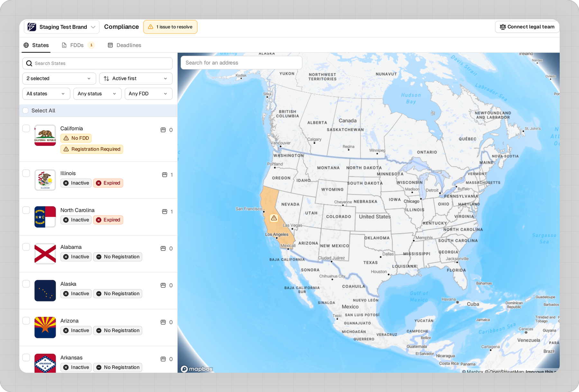Viewport: 579px width, 392px height.
Task: Click the Mapbox logo on the map
Action: coord(197,369)
